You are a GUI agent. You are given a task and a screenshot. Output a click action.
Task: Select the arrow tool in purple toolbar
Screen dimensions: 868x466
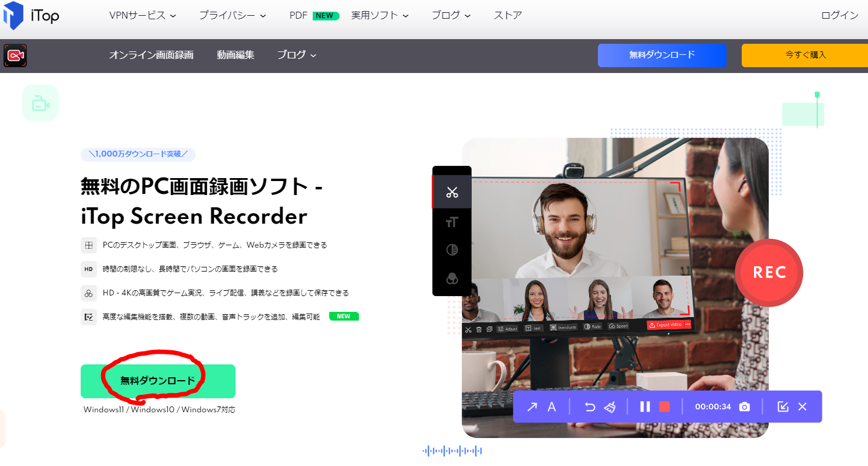(x=532, y=406)
